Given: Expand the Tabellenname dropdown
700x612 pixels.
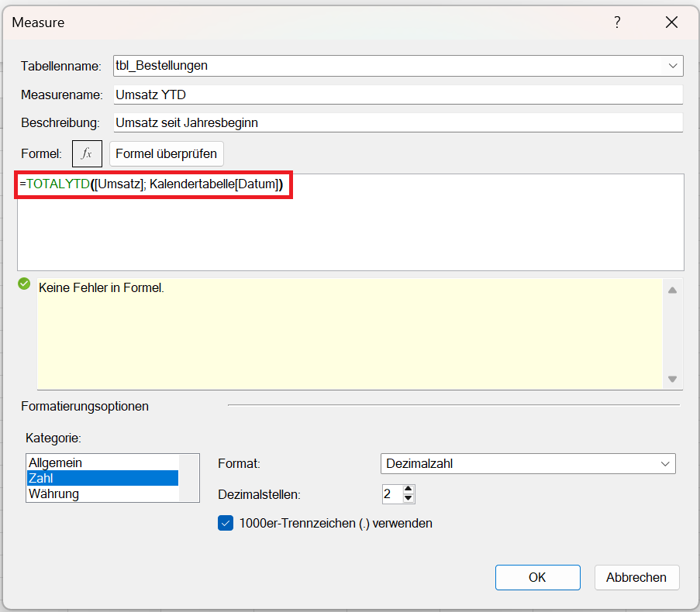Looking at the screenshot, I should pyautogui.click(x=672, y=66).
